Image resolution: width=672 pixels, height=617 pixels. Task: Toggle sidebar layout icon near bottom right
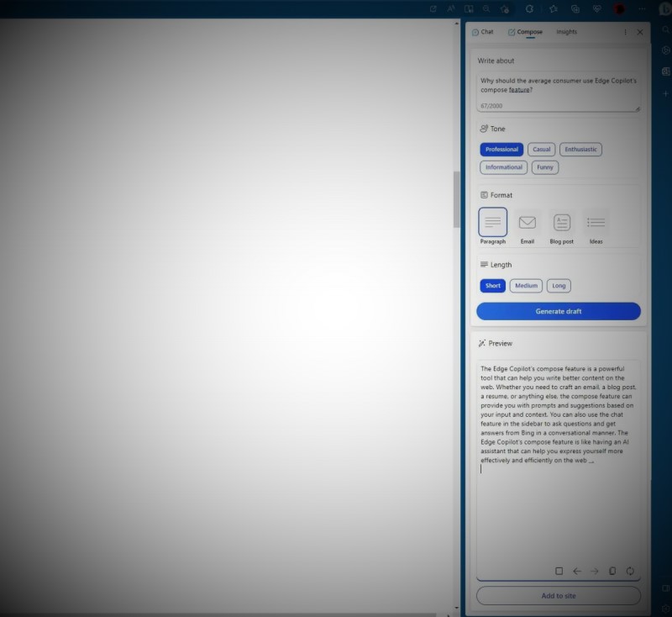pyautogui.click(x=665, y=588)
